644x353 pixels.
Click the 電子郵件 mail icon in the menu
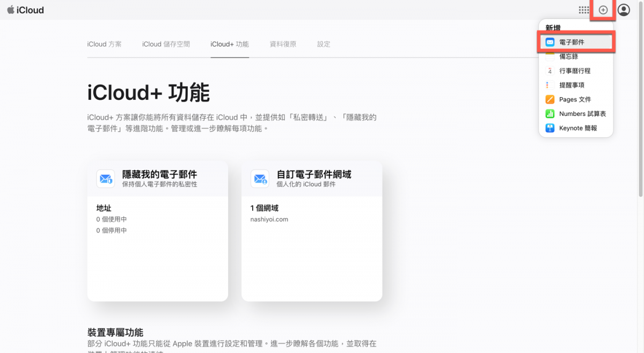coord(550,42)
